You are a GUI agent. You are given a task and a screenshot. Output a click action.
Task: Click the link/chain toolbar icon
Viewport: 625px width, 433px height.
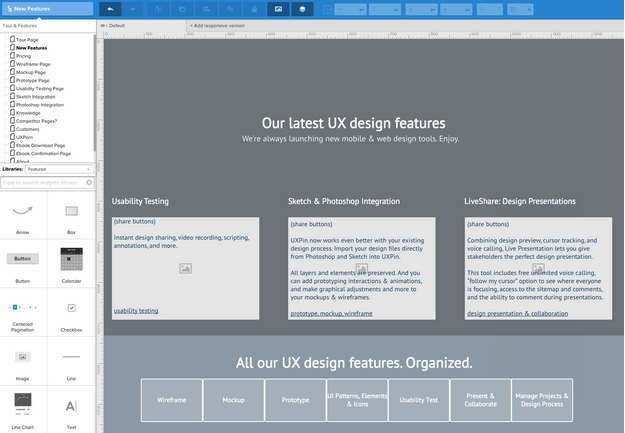click(x=230, y=9)
